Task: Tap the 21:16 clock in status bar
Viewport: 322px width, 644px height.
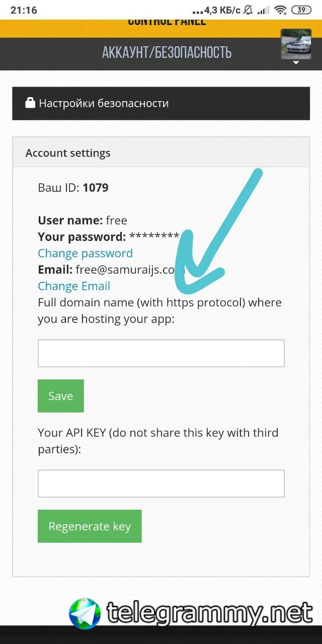Action: (x=24, y=10)
